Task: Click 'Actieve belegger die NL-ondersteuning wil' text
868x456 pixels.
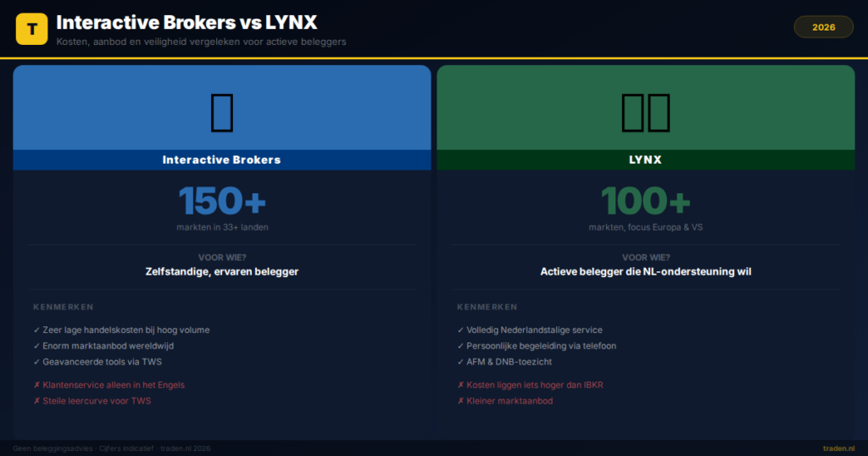Action: [645, 272]
